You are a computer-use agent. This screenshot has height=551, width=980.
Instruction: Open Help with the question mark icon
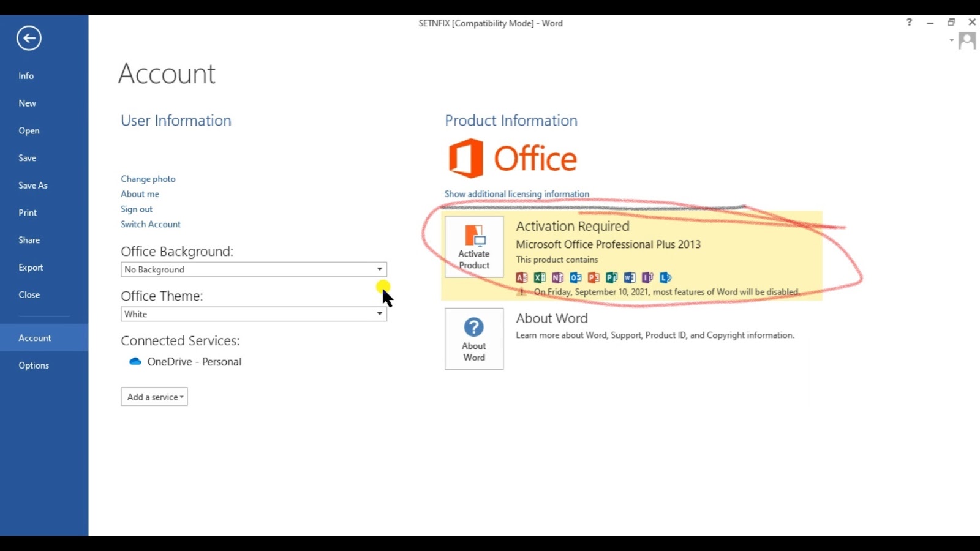click(909, 22)
